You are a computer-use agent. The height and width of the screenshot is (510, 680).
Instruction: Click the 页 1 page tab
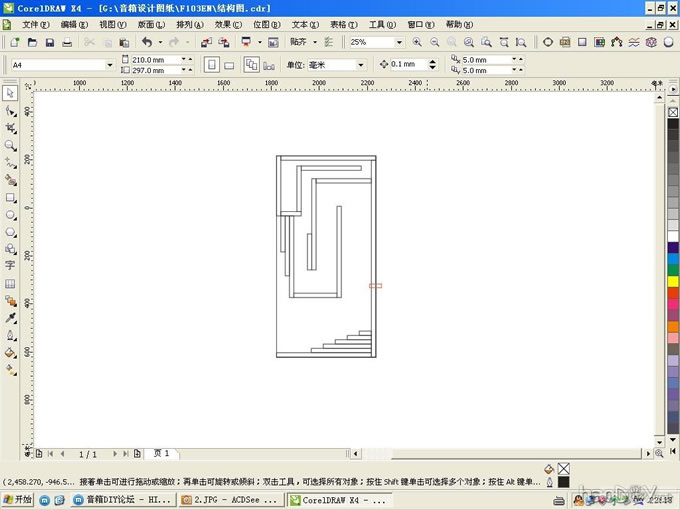(x=161, y=453)
